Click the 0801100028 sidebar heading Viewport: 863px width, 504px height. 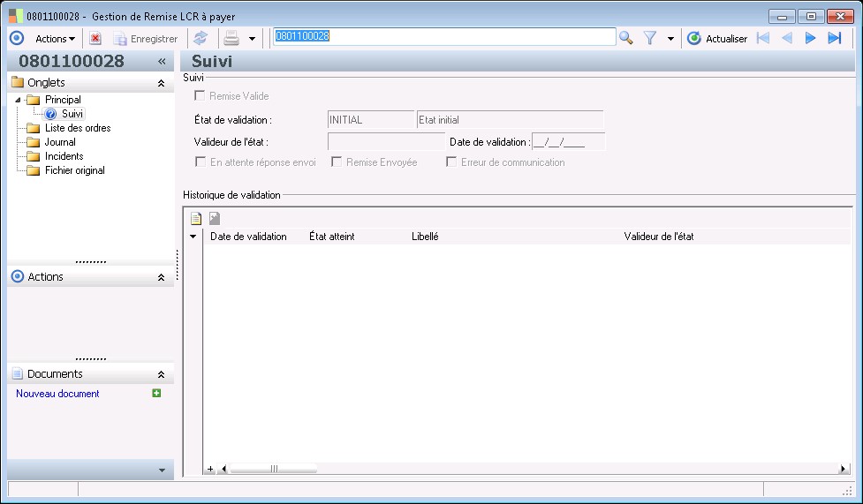pyautogui.click(x=72, y=61)
